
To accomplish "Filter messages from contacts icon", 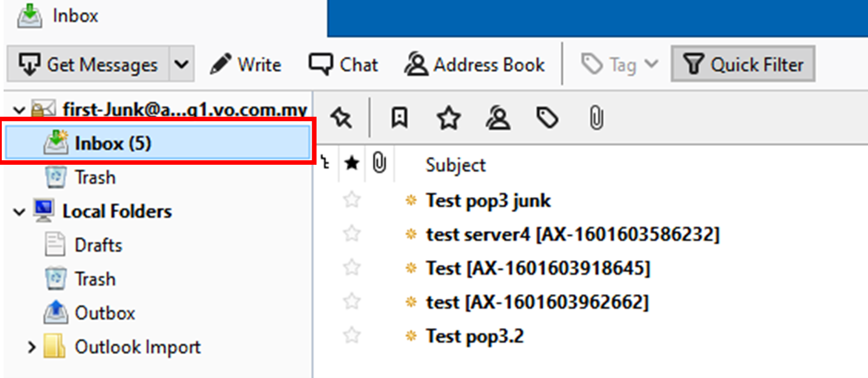I will pyautogui.click(x=498, y=118).
